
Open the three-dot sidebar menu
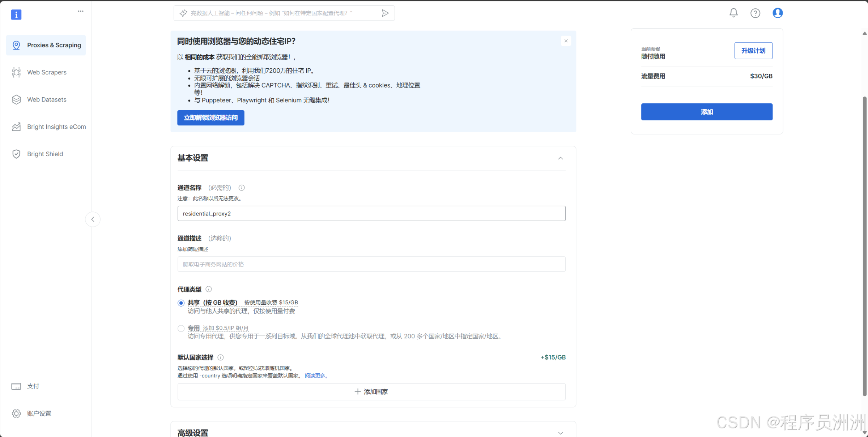point(81,11)
